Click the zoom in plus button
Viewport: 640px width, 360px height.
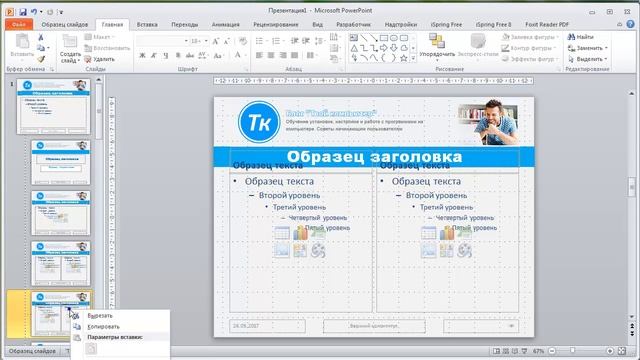(610, 351)
